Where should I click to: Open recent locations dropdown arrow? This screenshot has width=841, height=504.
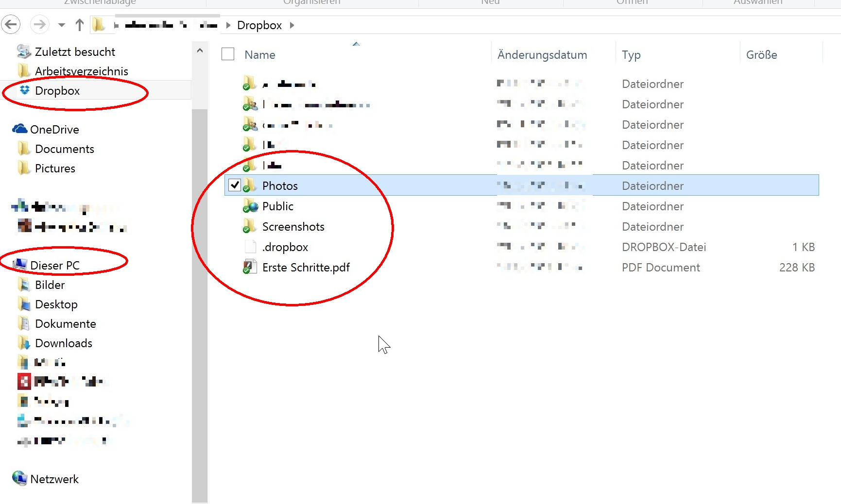point(61,25)
